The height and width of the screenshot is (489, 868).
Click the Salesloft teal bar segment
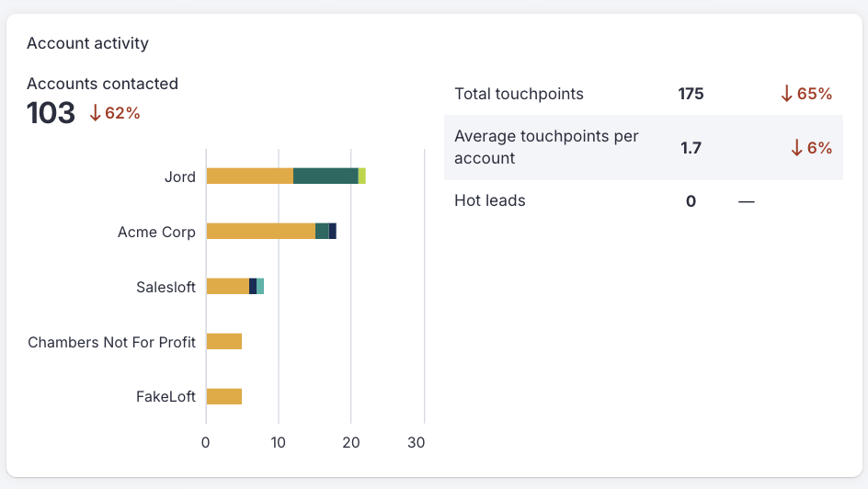click(260, 286)
